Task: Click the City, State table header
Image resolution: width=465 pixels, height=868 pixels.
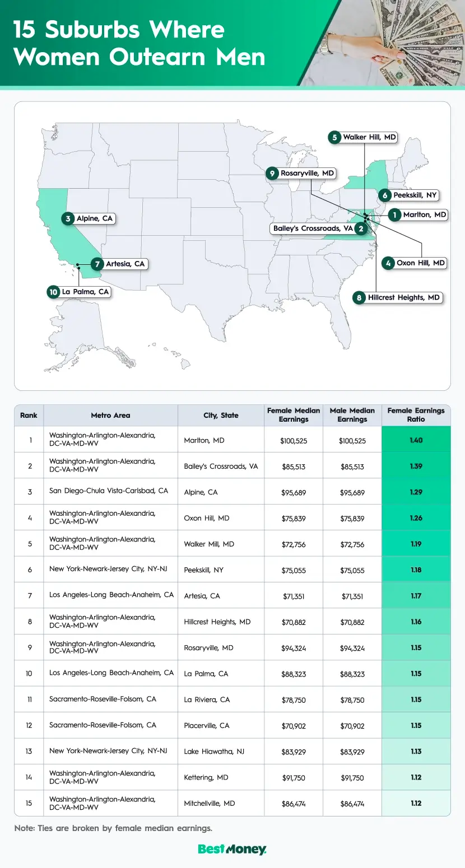Action: (x=220, y=415)
